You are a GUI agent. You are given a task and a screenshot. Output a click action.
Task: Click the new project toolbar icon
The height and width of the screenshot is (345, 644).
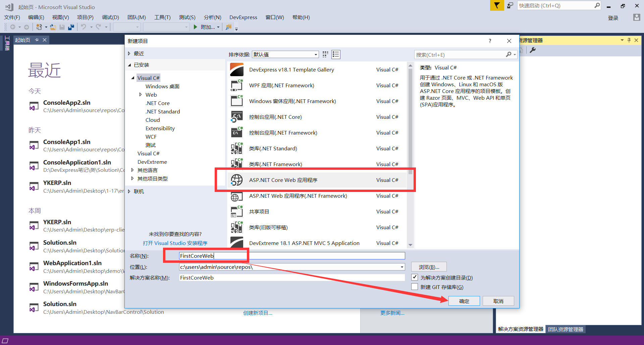tap(39, 27)
